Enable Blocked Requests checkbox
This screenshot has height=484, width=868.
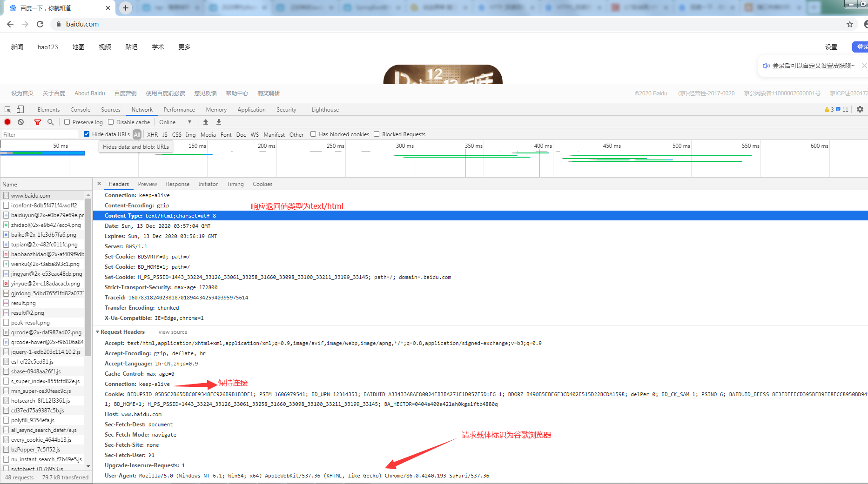(377, 134)
